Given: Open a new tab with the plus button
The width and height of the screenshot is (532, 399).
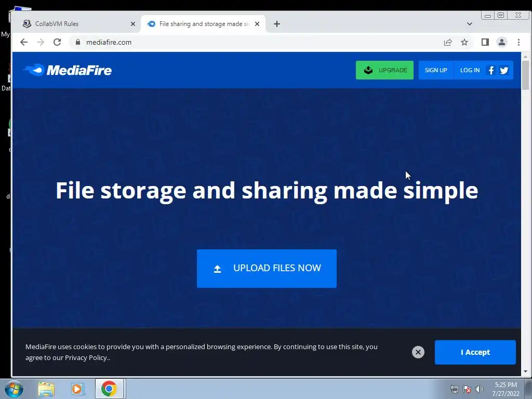Looking at the screenshot, I should pyautogui.click(x=277, y=24).
